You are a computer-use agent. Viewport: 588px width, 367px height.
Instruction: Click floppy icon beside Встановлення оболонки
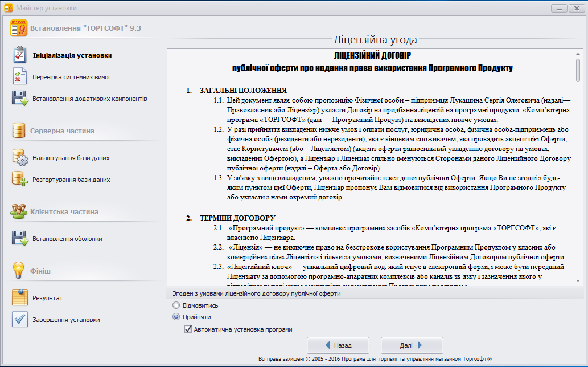tap(19, 239)
